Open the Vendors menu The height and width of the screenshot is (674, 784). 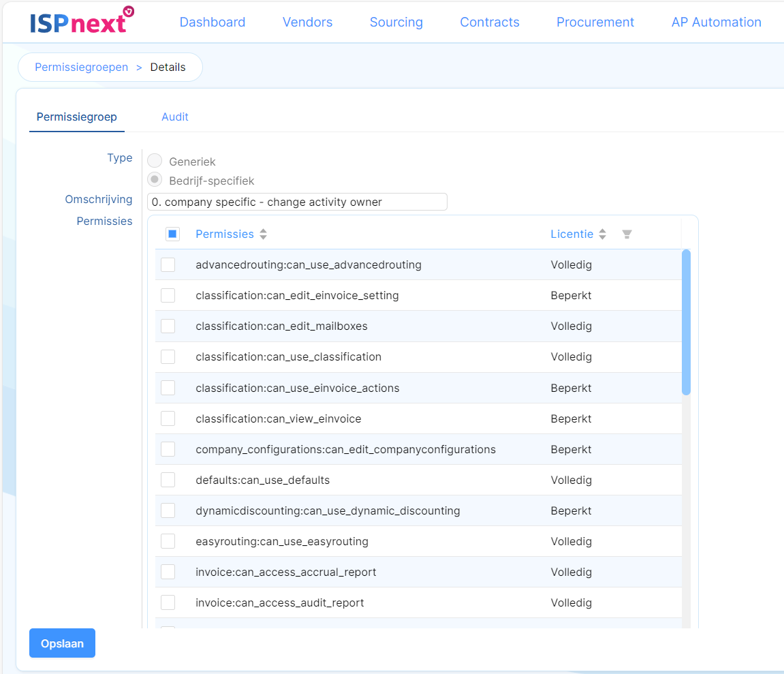coord(307,22)
